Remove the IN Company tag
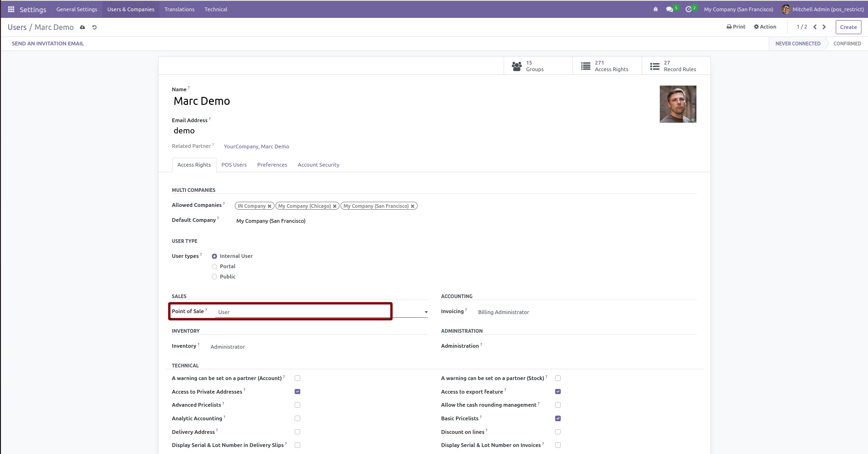 click(x=269, y=206)
